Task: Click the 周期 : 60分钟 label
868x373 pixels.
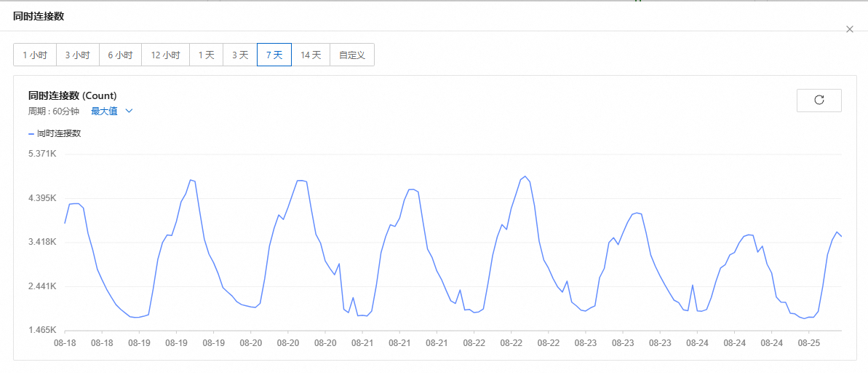Action: (54, 111)
